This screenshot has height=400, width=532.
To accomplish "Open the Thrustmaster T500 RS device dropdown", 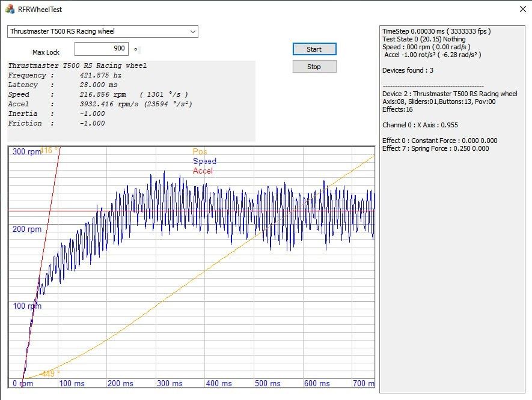I will click(x=102, y=31).
